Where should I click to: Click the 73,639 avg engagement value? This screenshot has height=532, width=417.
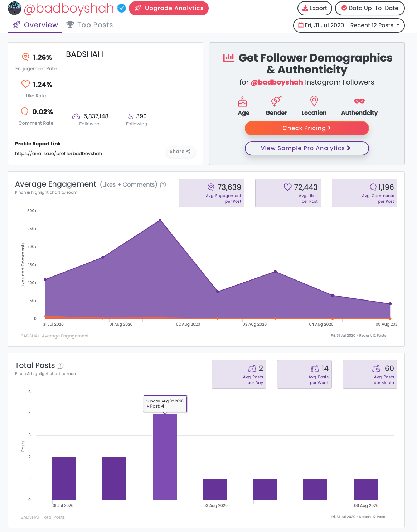pos(229,187)
